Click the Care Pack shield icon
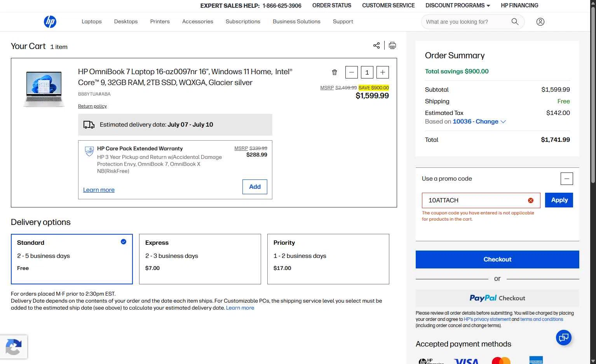Screen dimensions: 596x364 pyautogui.click(x=89, y=151)
